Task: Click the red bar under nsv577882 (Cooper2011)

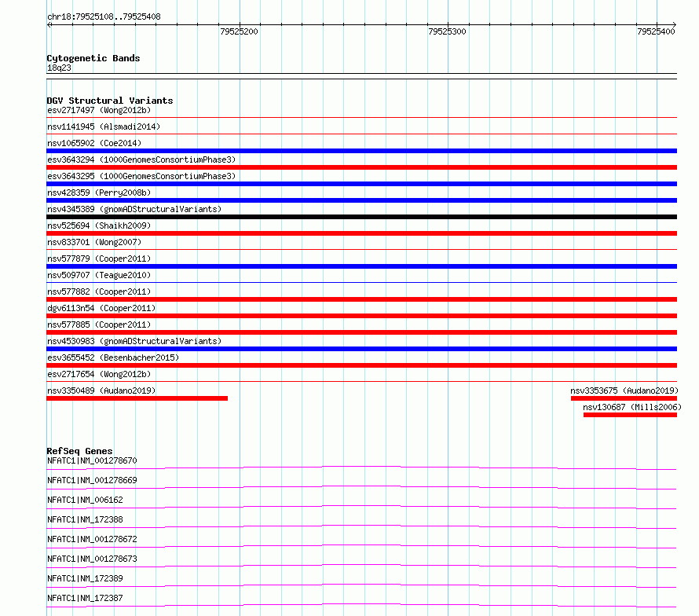Action: click(361, 299)
